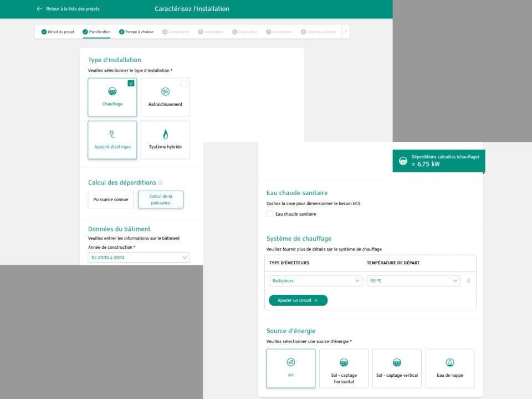Open the Année de construction dropdown
The image size is (532, 399).
coord(139,258)
